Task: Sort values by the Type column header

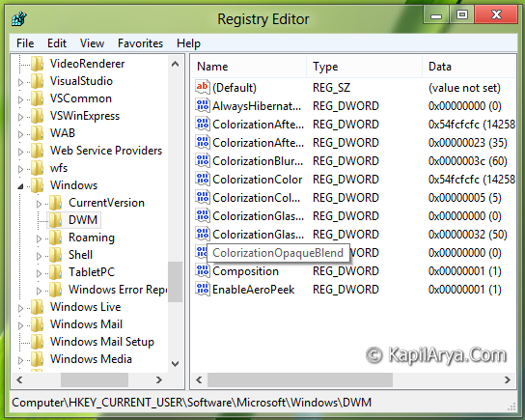Action: pyautogui.click(x=364, y=67)
